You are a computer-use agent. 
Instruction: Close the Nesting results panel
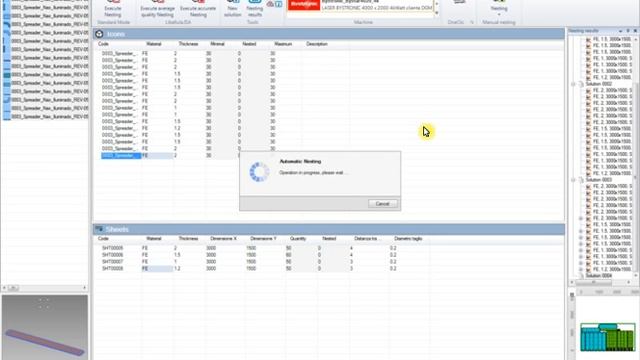(x=635, y=31)
